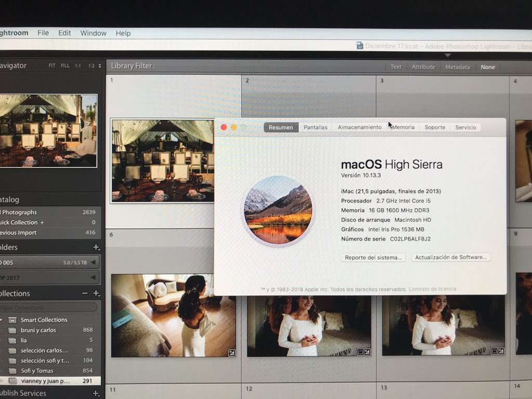Remove collection with minus icon
The image size is (532, 399).
pyautogui.click(x=85, y=293)
